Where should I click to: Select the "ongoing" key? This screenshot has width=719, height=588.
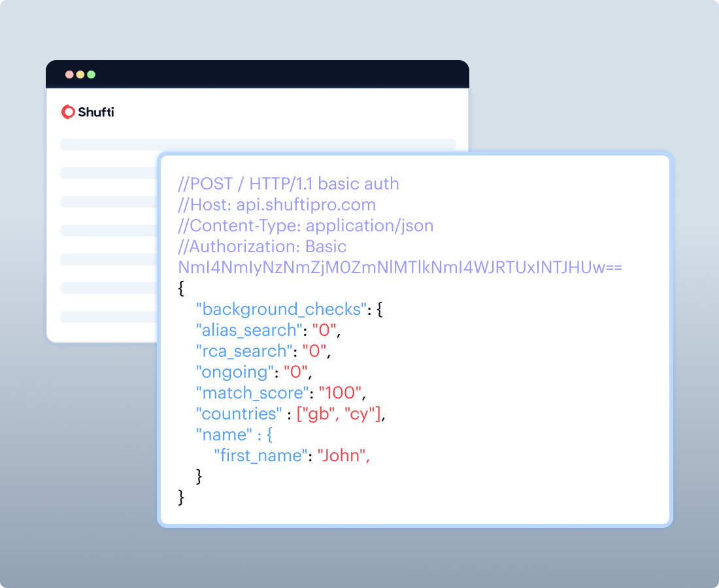[235, 372]
